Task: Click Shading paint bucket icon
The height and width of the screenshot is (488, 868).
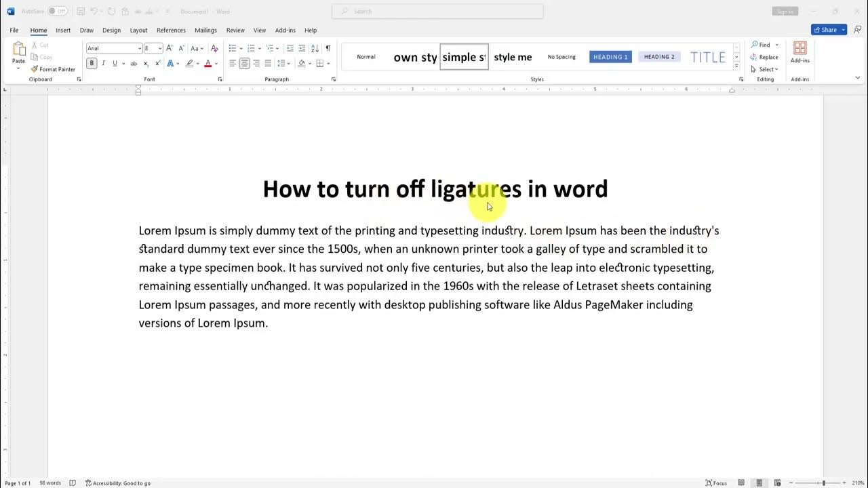Action: coord(302,63)
